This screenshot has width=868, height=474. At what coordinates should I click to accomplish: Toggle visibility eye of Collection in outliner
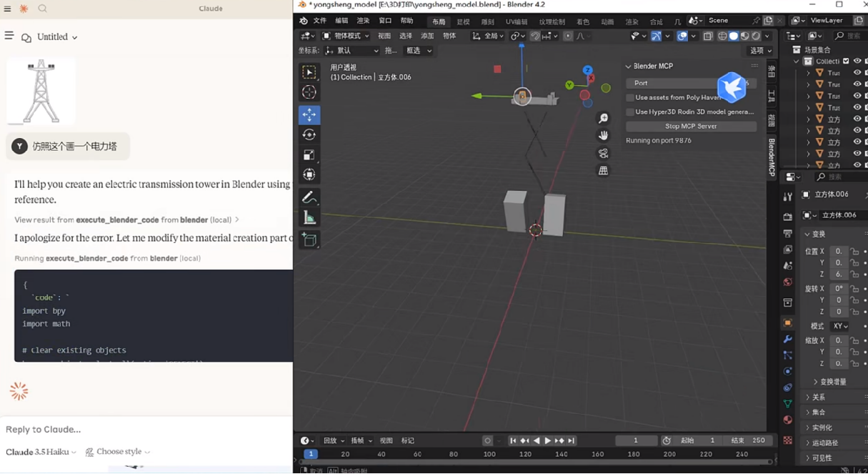[x=857, y=61]
